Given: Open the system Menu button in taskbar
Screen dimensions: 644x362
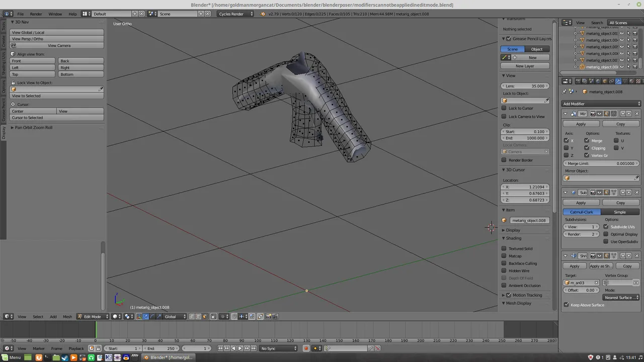Looking at the screenshot, I should pyautogui.click(x=11, y=357).
